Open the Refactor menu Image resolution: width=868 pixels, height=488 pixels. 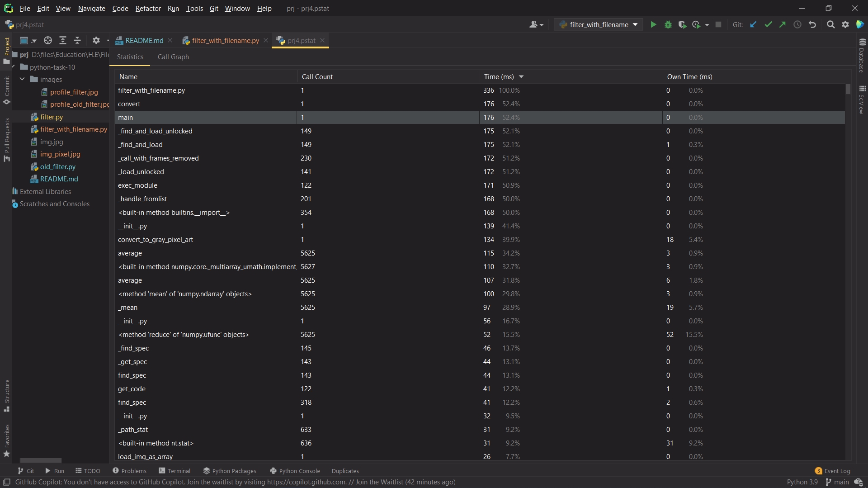148,8
